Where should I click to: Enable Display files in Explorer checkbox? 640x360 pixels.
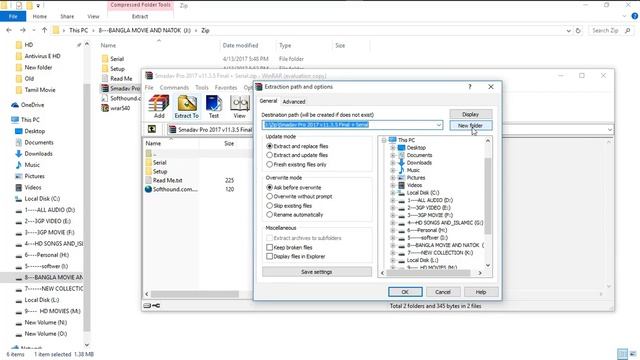click(x=269, y=256)
